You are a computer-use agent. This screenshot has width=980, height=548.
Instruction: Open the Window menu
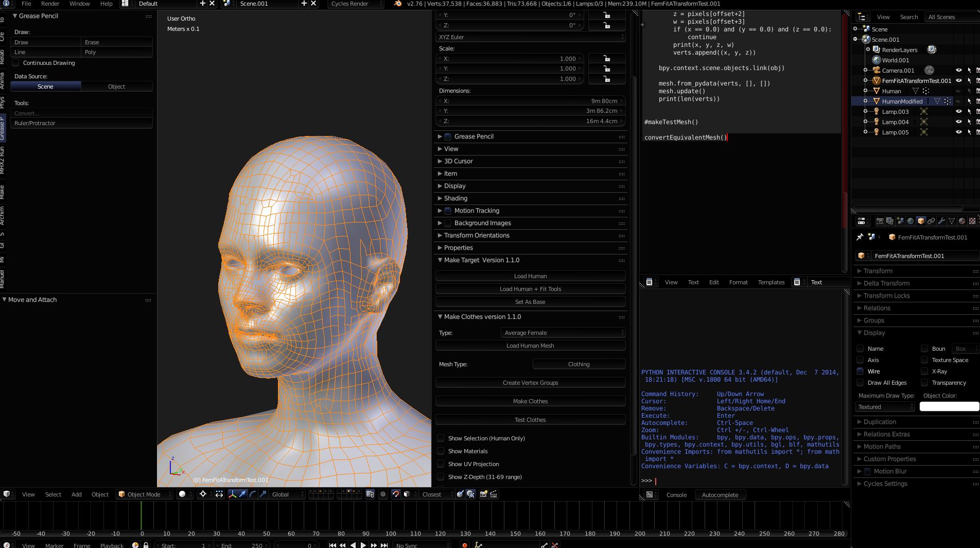click(79, 4)
